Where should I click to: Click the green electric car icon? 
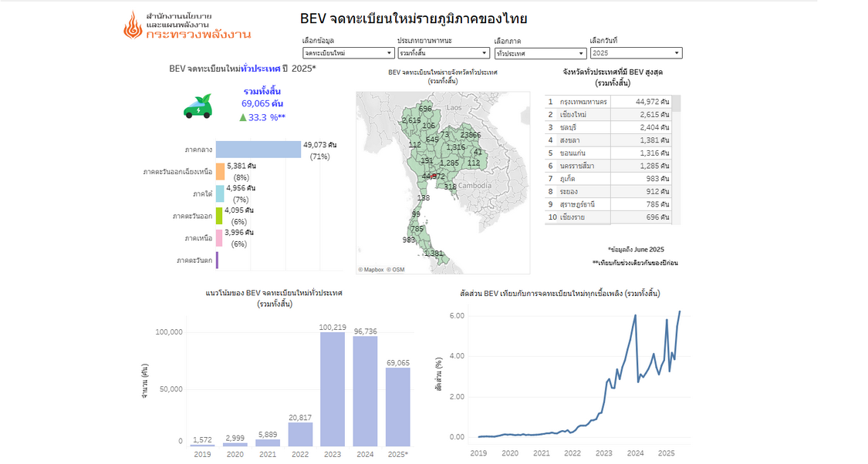tap(198, 106)
